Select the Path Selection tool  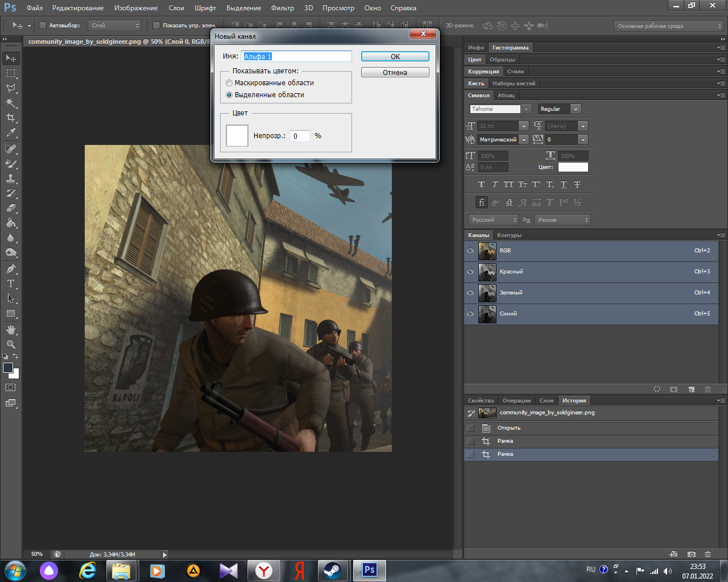point(11,298)
